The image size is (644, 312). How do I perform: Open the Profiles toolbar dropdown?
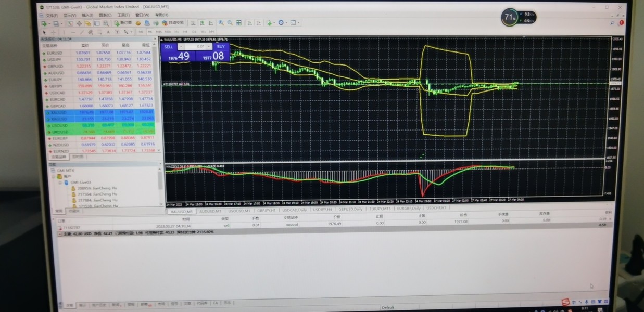click(57, 23)
